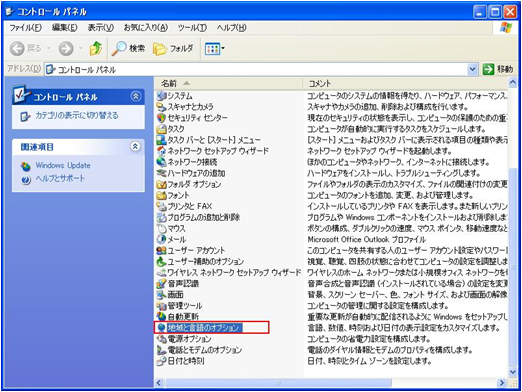Open the メール profile icon

coord(162,239)
